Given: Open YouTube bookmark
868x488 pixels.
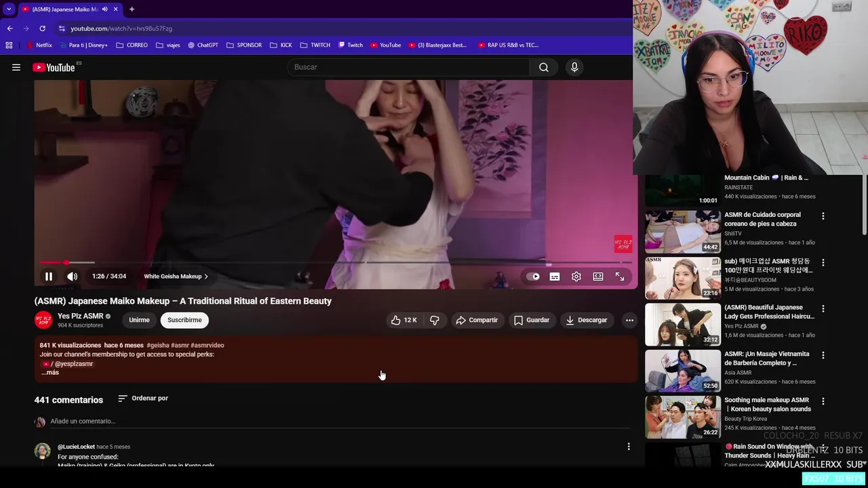Looking at the screenshot, I should coord(385,45).
